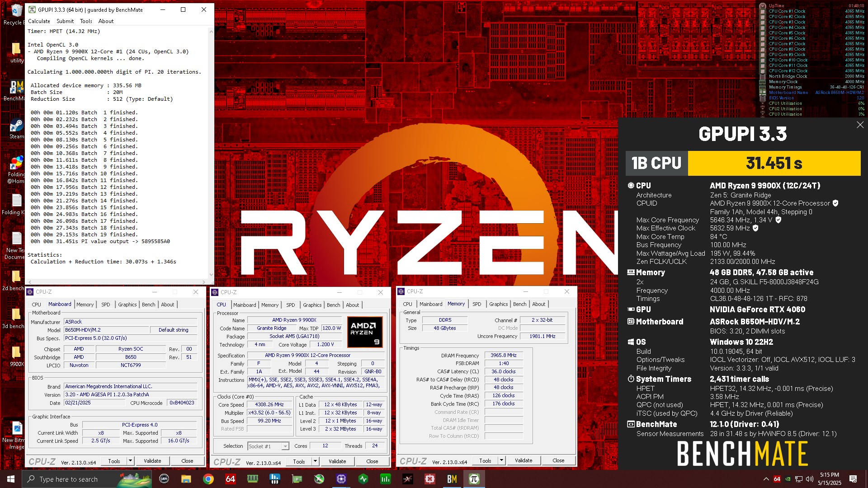The width and height of the screenshot is (868, 488).
Task: Click the NVIDIA GeForce RTX 4060 entry
Action: pyautogui.click(x=757, y=310)
